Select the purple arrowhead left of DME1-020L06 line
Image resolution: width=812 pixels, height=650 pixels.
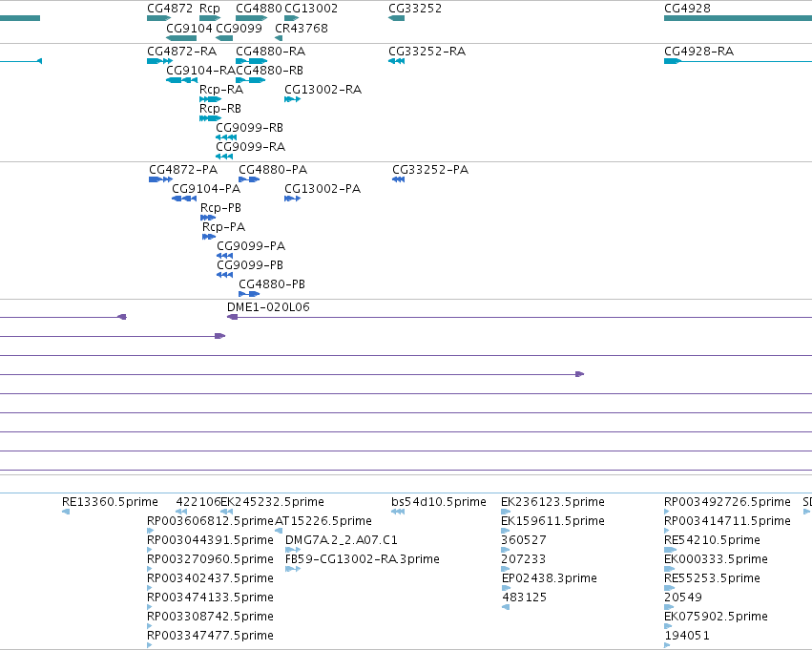(x=233, y=317)
